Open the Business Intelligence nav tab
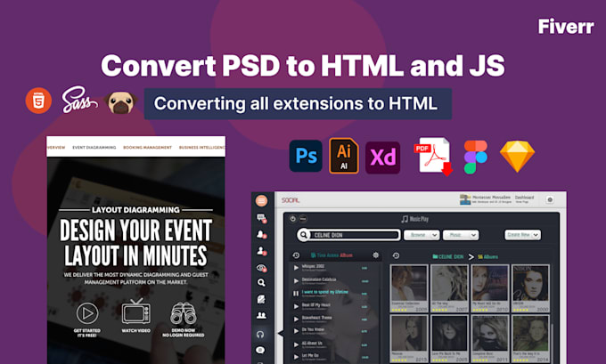The height and width of the screenshot is (364, 606). pyautogui.click(x=201, y=148)
